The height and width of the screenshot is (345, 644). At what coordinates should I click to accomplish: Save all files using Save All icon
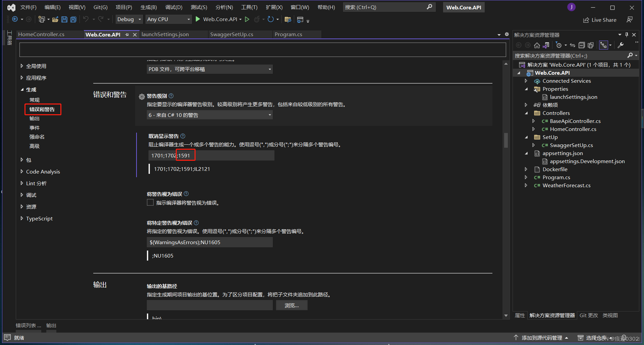[x=73, y=19]
